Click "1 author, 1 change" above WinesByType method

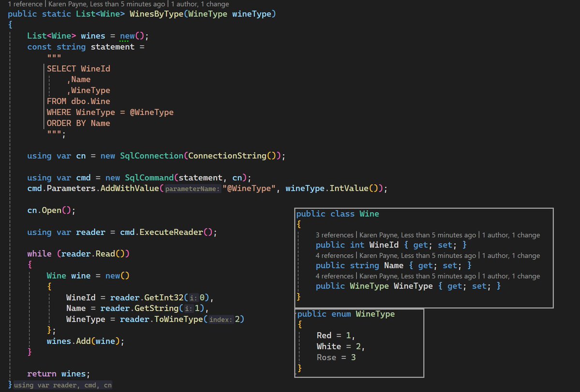[201, 4]
